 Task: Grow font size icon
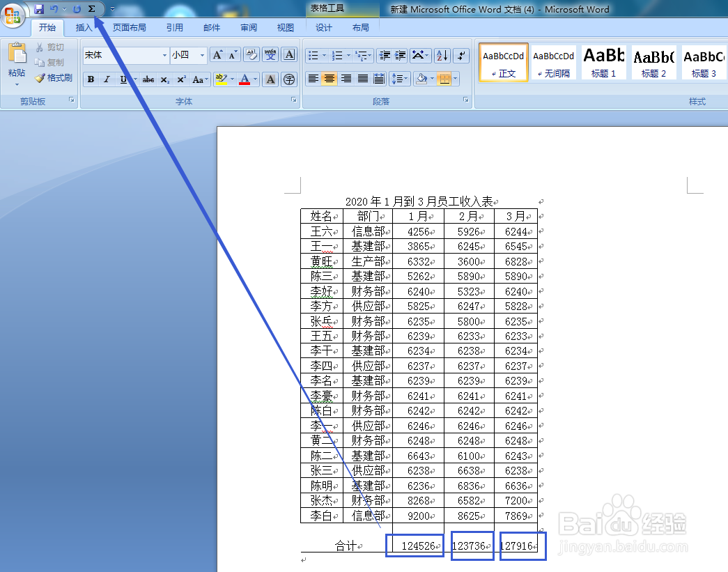pos(217,55)
